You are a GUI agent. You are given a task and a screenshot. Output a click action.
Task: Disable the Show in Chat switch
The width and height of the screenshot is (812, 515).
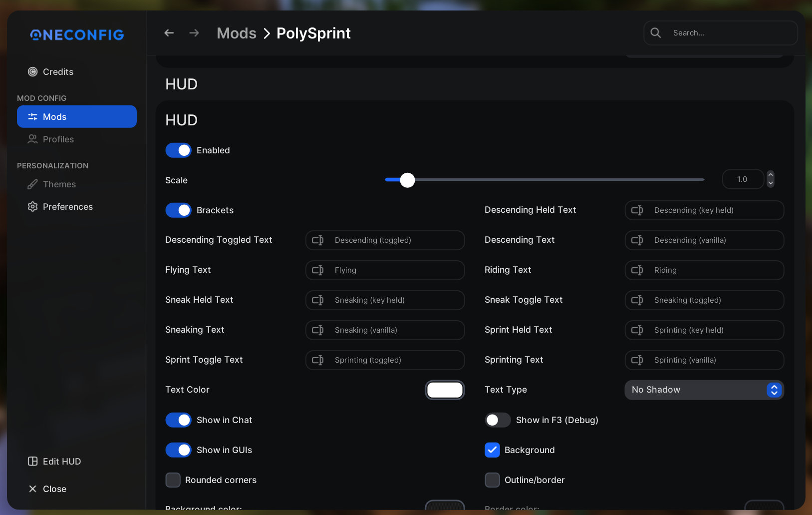(x=178, y=420)
